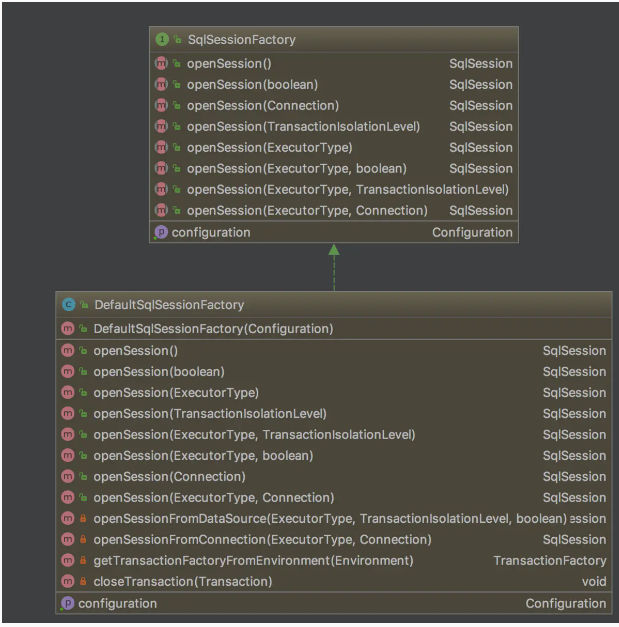This screenshot has height=627, width=619.
Task: Select openSession(ExecutorType, Connection) in SqlSessionFactory
Action: (x=307, y=210)
